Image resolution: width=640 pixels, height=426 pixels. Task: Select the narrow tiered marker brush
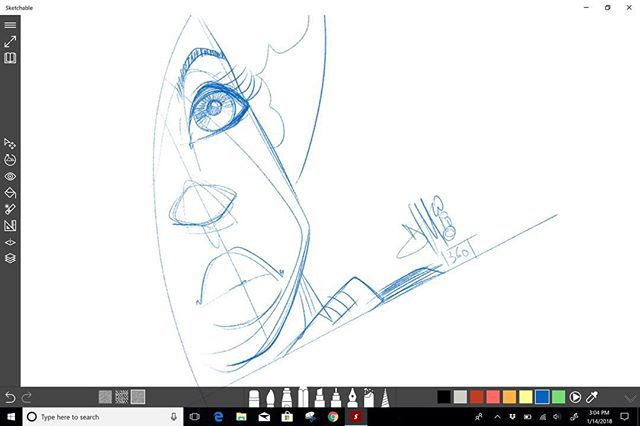point(336,398)
